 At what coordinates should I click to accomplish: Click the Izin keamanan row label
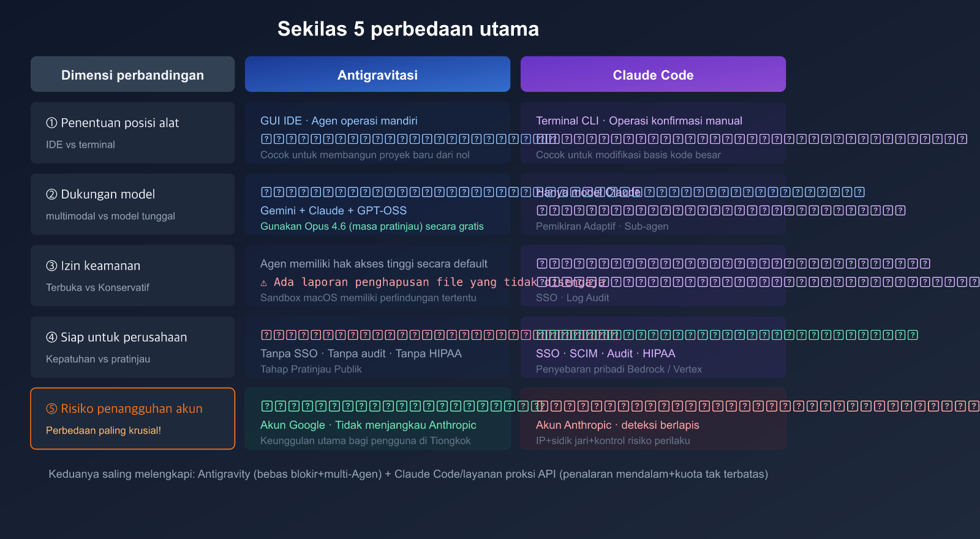(100, 266)
